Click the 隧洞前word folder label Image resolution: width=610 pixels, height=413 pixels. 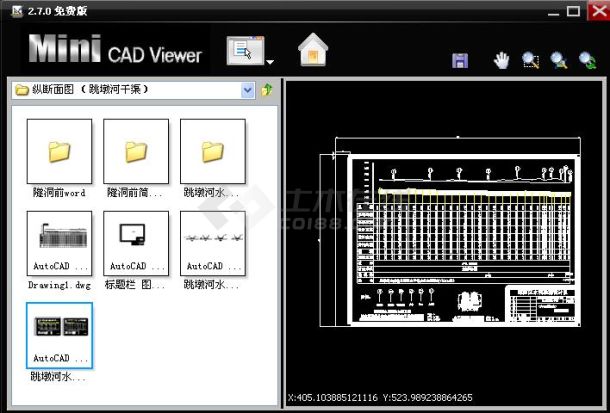coord(59,192)
